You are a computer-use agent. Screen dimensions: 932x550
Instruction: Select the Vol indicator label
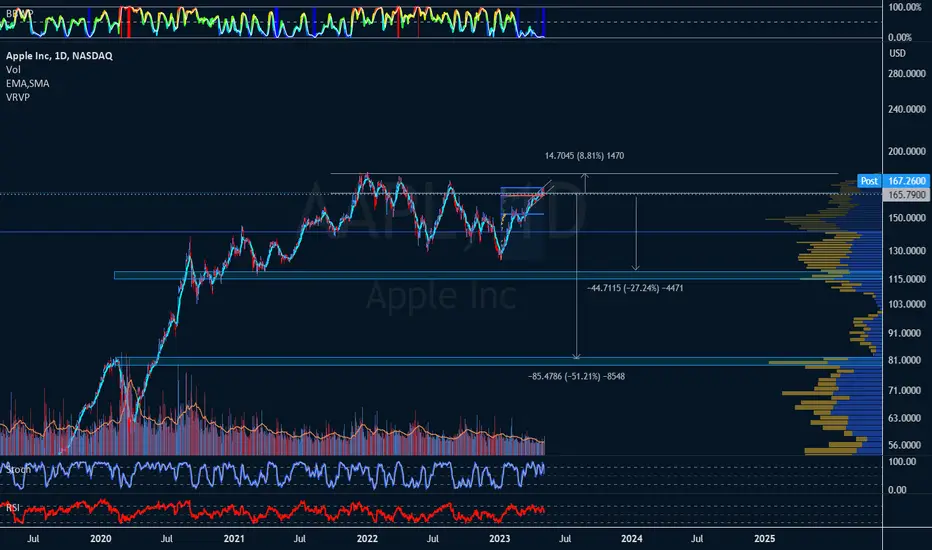(x=13, y=70)
